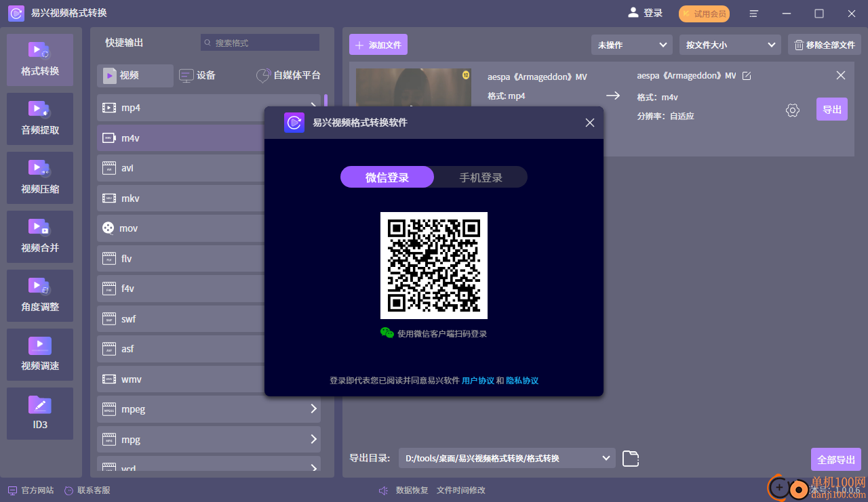This screenshot has width=868, height=502.
Task: Close the login dialog
Action: 590,123
